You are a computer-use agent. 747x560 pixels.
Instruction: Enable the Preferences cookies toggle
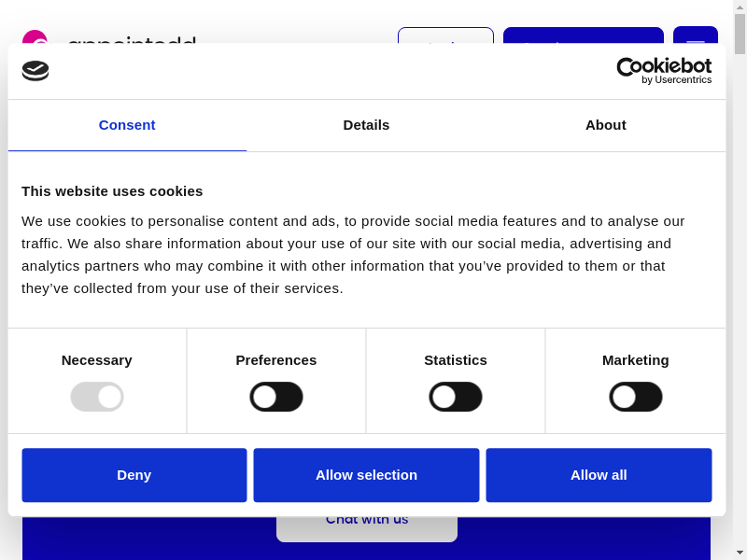tap(276, 397)
